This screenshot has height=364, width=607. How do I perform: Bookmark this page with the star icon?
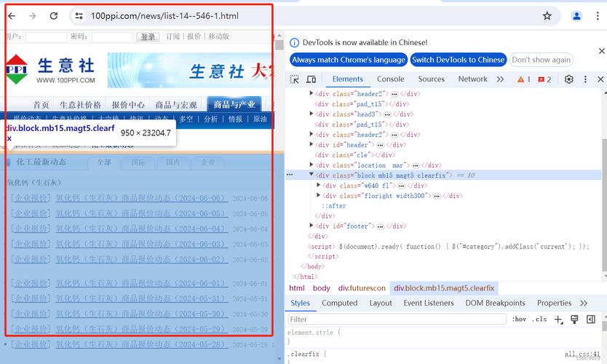(547, 16)
